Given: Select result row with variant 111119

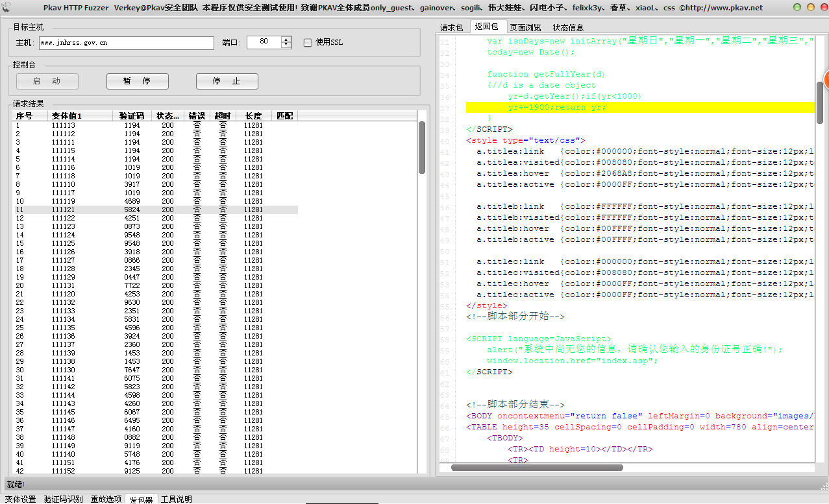Looking at the screenshot, I should coord(156,201).
